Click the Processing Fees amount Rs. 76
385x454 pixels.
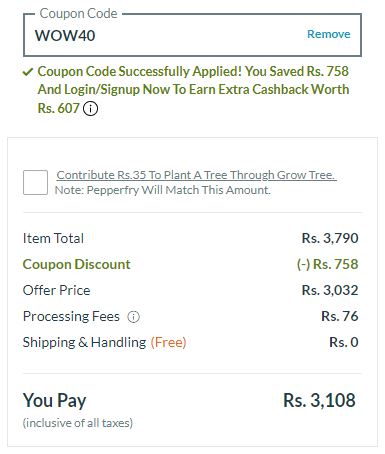pos(339,316)
